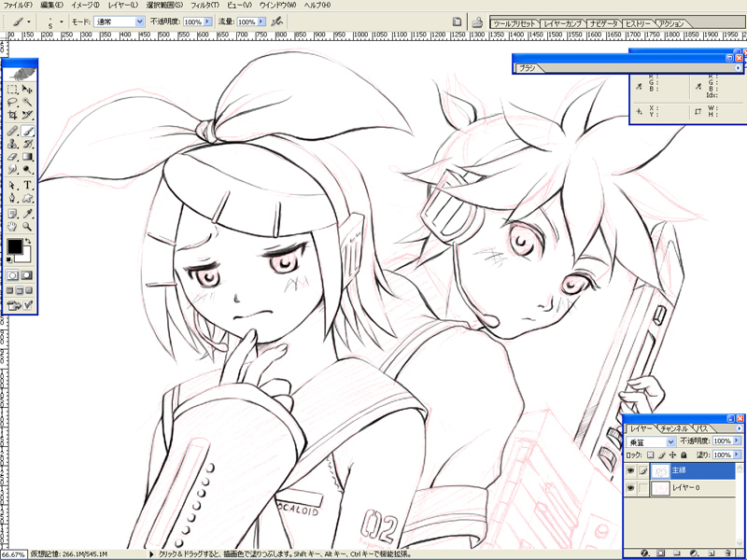Select the Brush tool in toolbox
Viewport: 747px width, 560px height.
click(x=27, y=131)
